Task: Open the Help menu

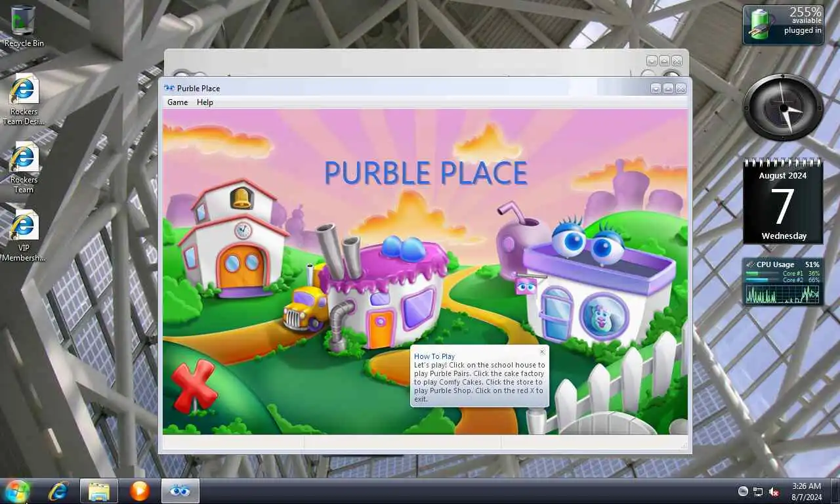Action: pos(205,102)
